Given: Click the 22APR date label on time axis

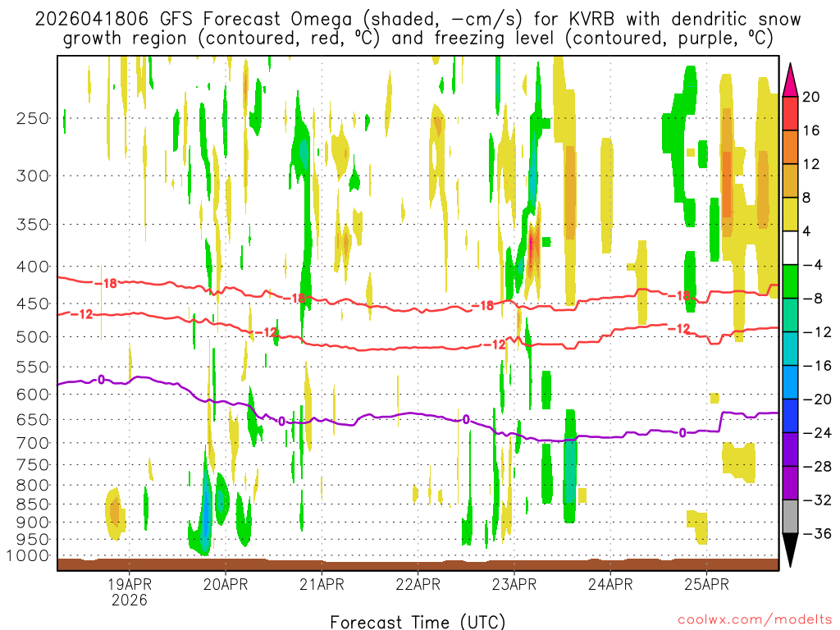Looking at the screenshot, I should pyautogui.click(x=418, y=584).
